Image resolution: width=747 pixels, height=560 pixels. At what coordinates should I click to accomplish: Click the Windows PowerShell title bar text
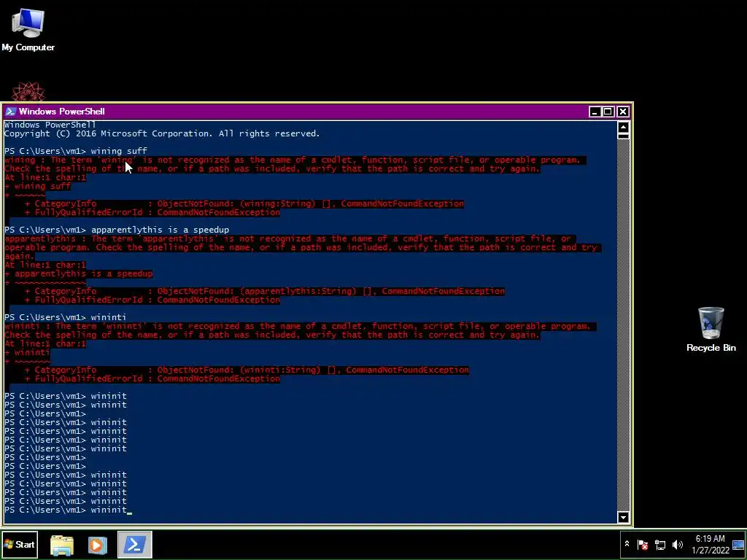tap(61, 112)
